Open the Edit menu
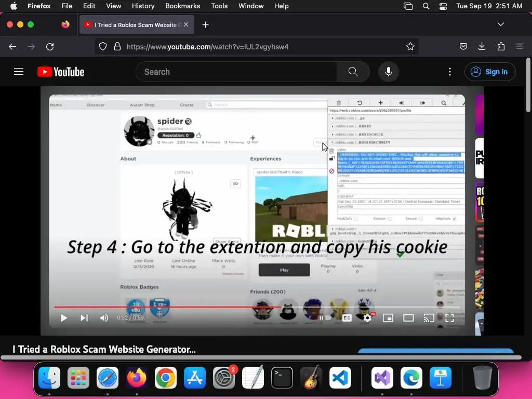 coord(89,6)
